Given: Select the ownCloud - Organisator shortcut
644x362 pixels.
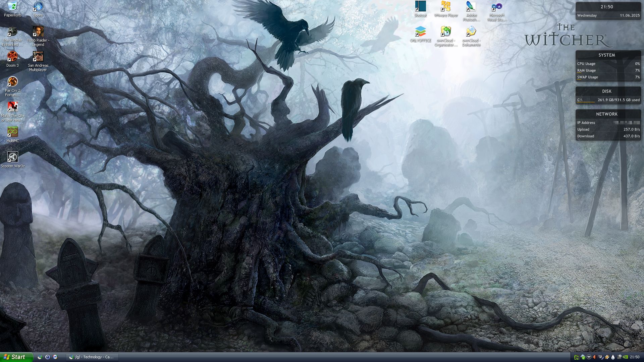Looking at the screenshot, I should coord(446,36).
